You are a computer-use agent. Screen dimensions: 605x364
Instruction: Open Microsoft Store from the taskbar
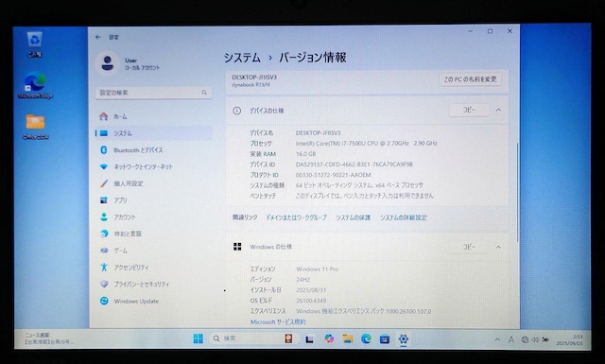pos(385,338)
